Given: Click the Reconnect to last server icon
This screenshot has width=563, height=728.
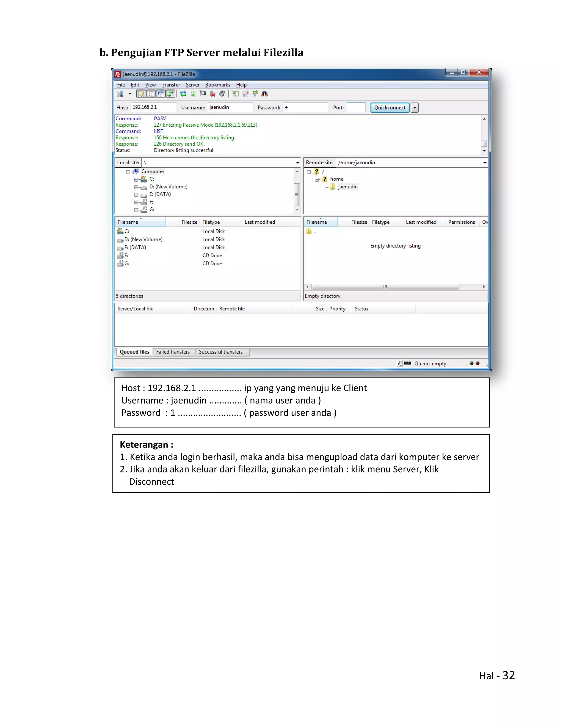Looking at the screenshot, I should (222, 94).
